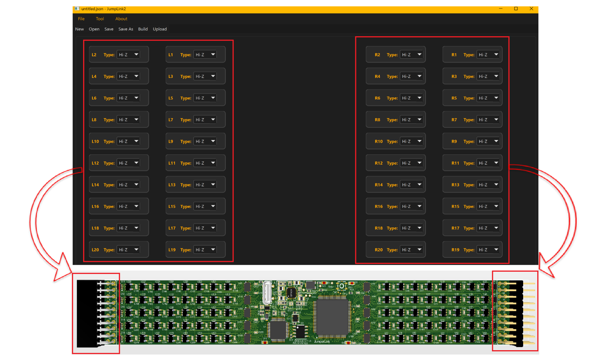This screenshot has height=364, width=589.
Task: Click Save As in the toolbar
Action: 126,29
